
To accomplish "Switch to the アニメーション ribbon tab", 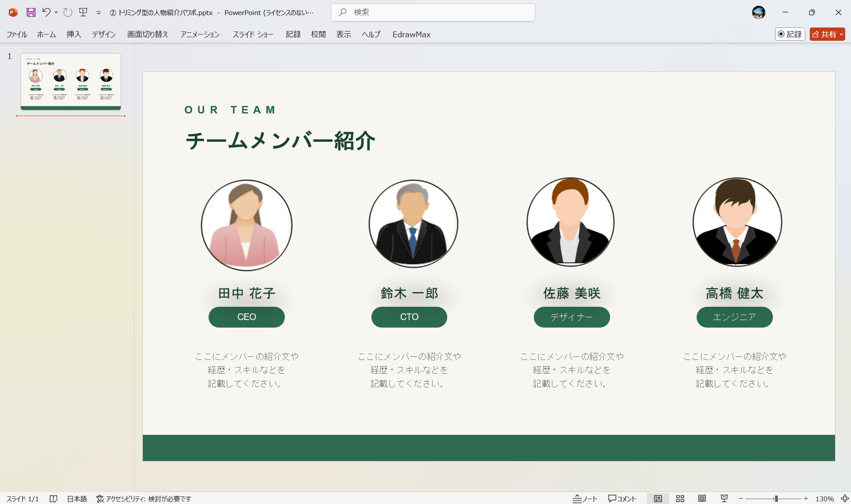I will (200, 34).
